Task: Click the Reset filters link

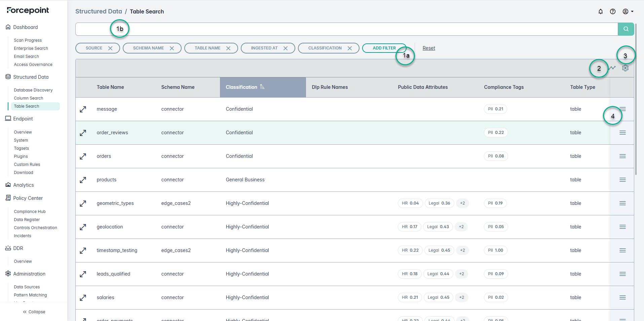Action: [428, 48]
